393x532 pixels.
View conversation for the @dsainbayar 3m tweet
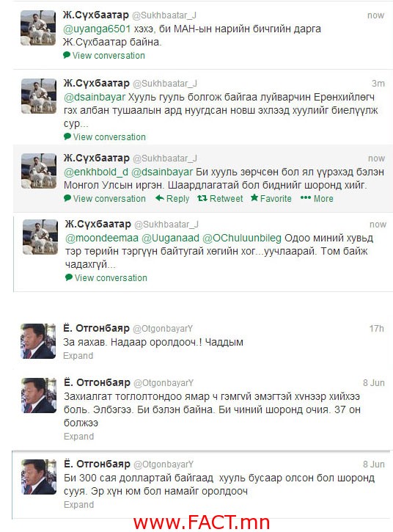click(x=109, y=137)
